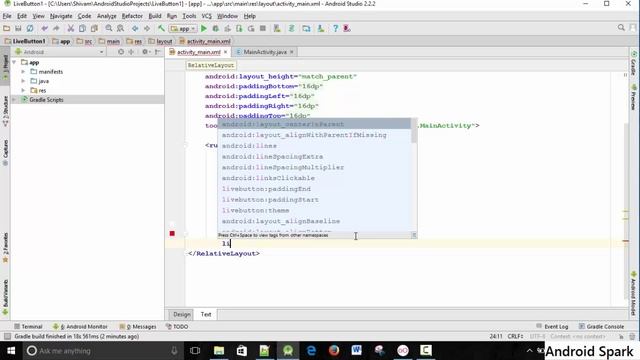Viewport: 640px width, 360px height.
Task: Run the app with green play icon
Action: (204, 28)
